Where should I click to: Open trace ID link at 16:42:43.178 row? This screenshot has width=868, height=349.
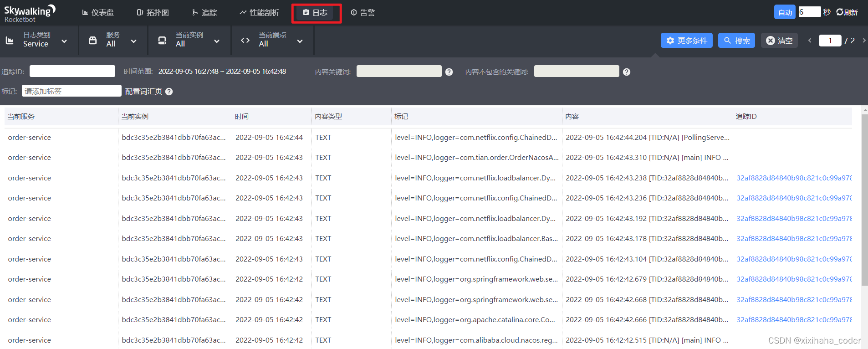tap(794, 238)
